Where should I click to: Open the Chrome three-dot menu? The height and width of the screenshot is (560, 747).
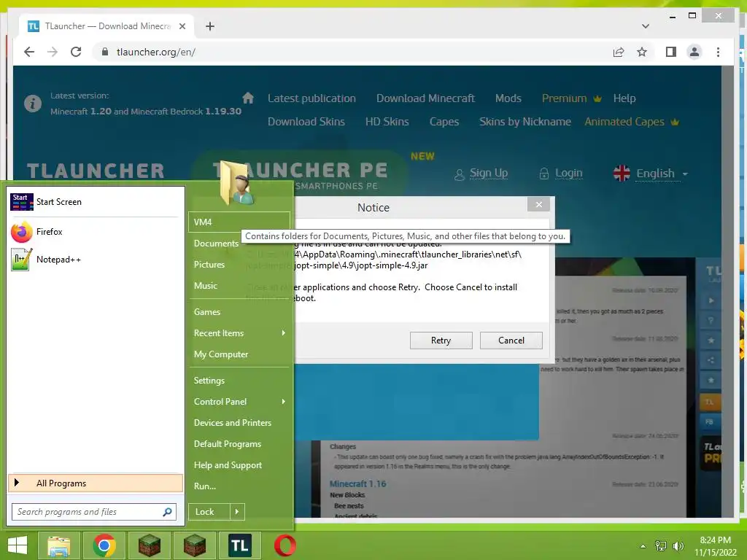tap(718, 52)
